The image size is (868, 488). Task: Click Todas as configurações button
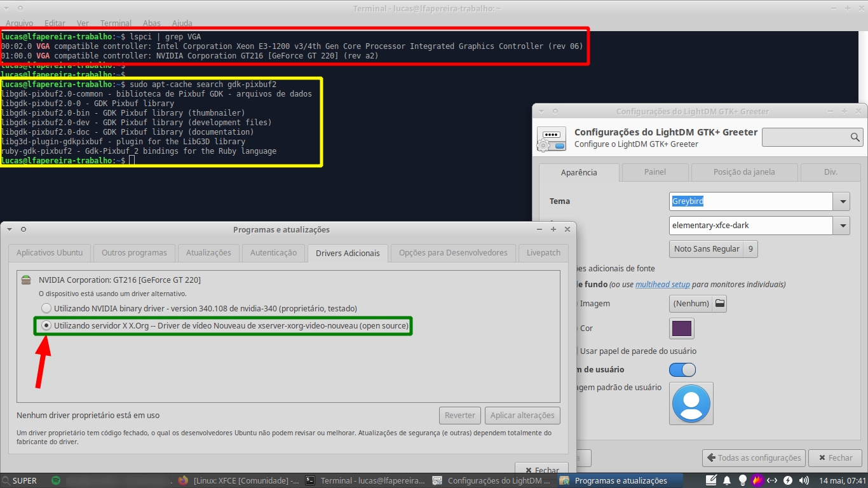tap(754, 457)
